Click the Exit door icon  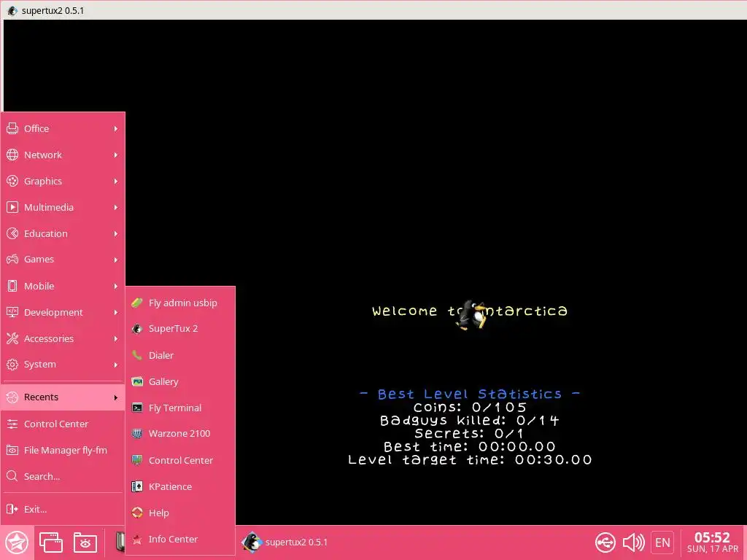click(12, 509)
